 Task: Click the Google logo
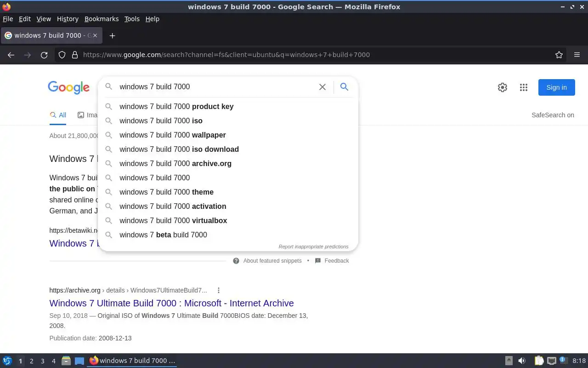point(68,87)
